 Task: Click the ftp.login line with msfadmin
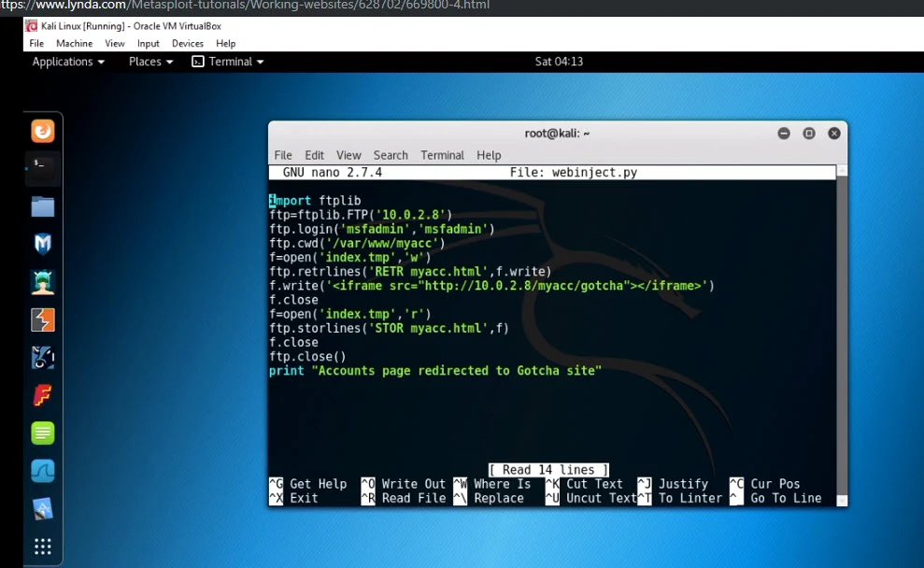click(x=382, y=229)
